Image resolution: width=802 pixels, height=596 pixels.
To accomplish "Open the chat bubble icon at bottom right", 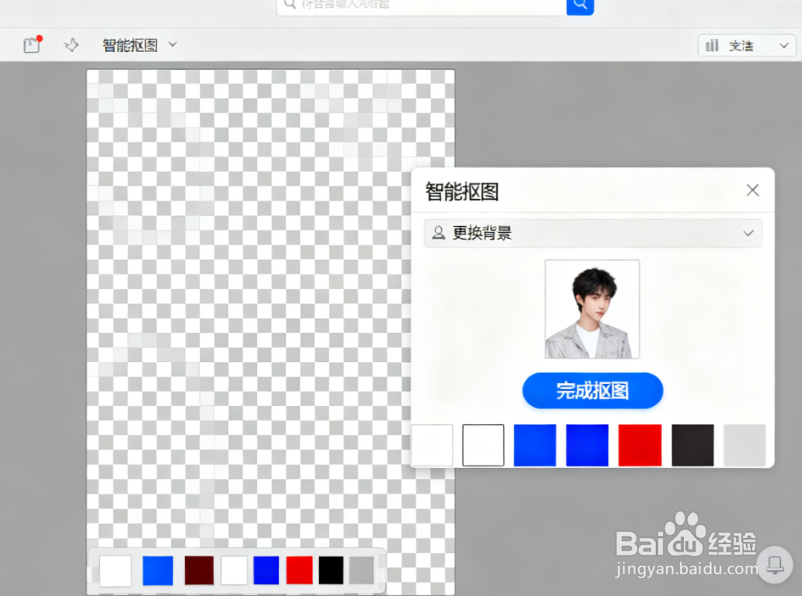I will (x=775, y=565).
